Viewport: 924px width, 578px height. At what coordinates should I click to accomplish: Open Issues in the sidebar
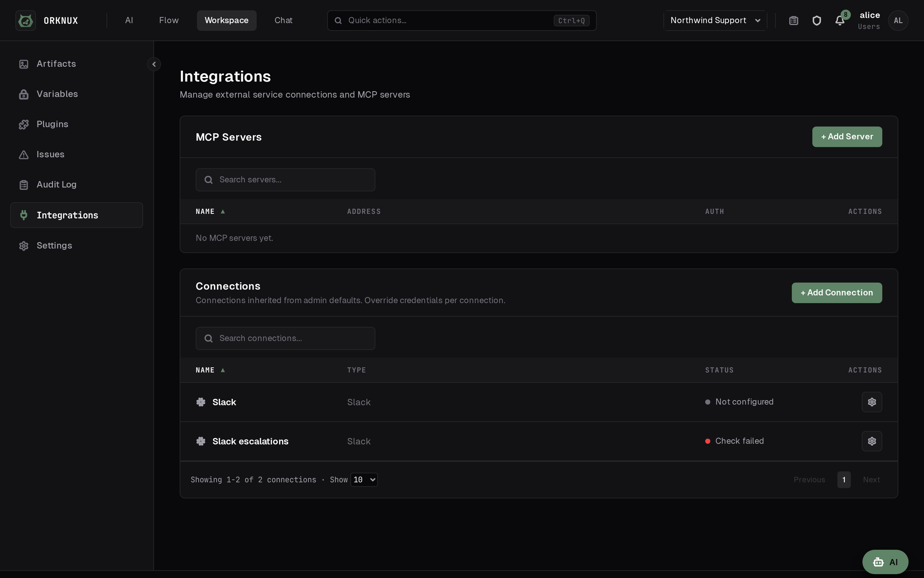click(77, 154)
